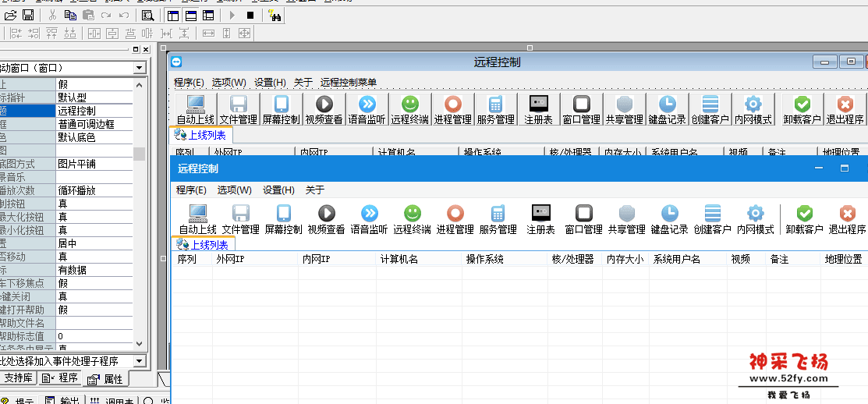Click 外网IP column header in the front window
The height and width of the screenshot is (404, 868).
coord(255,259)
